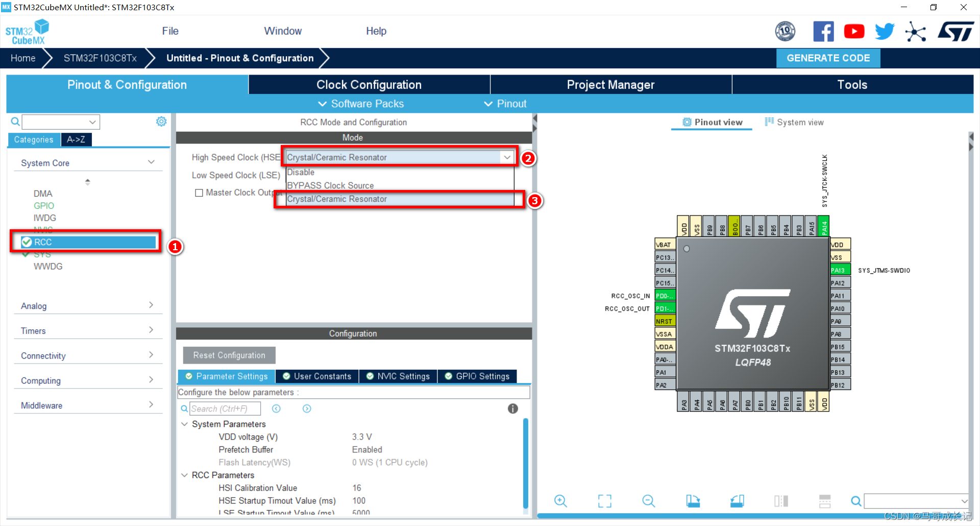Viewport: 980px width, 526px height.
Task: Click the NRST pin on the chip
Action: (x=665, y=321)
